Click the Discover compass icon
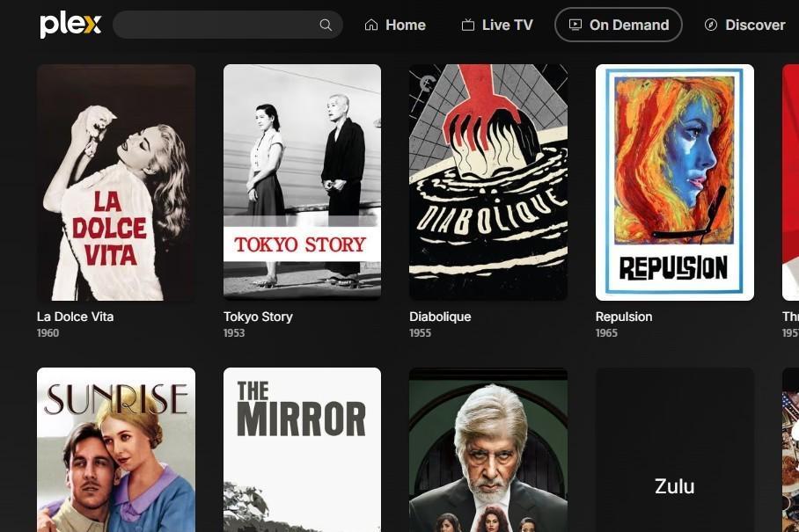This screenshot has width=799, height=532. 711,25
